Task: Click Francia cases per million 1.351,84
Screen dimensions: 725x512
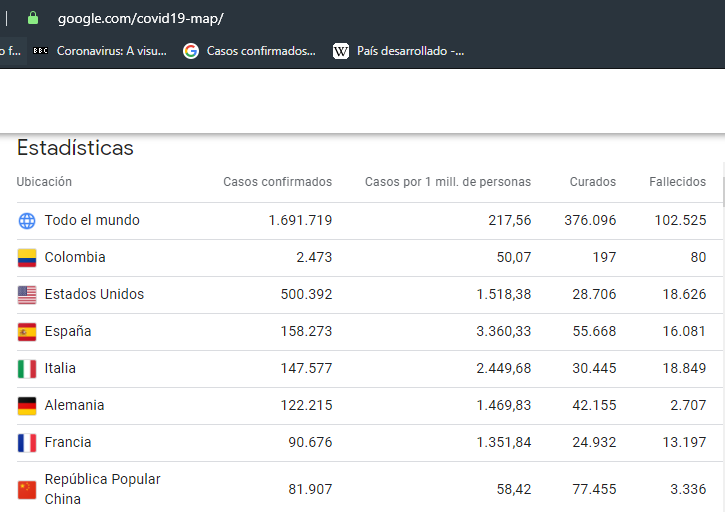Action: pos(504,442)
